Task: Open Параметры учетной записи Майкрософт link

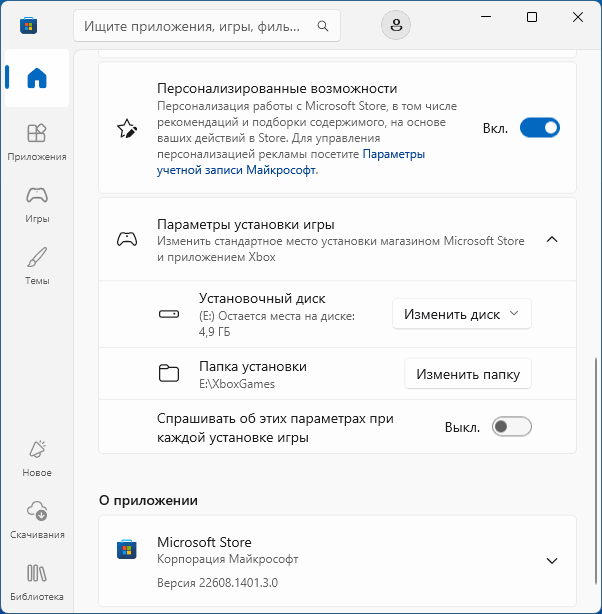Action: click(x=291, y=162)
